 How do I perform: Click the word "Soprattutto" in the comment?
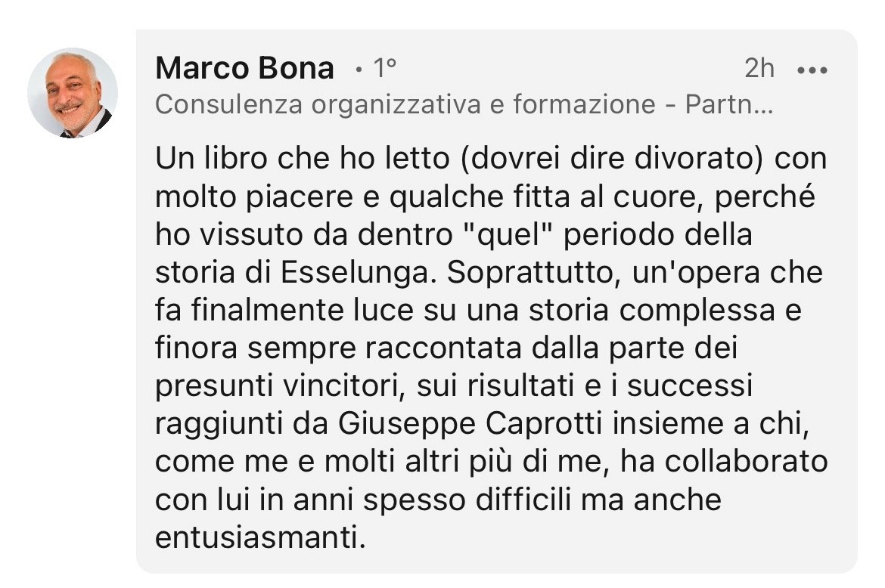point(528,272)
